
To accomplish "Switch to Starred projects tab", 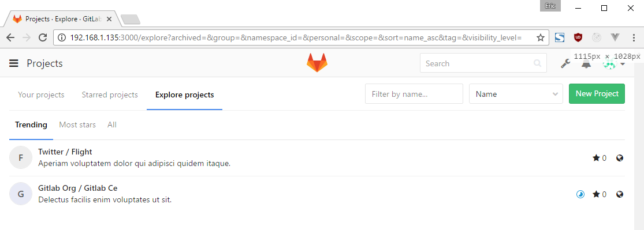I will [110, 95].
